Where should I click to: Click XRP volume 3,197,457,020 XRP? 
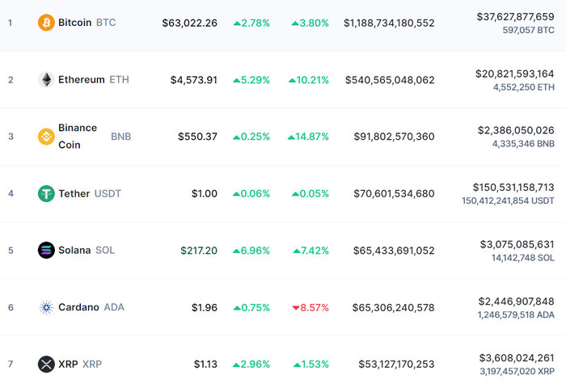(517, 372)
